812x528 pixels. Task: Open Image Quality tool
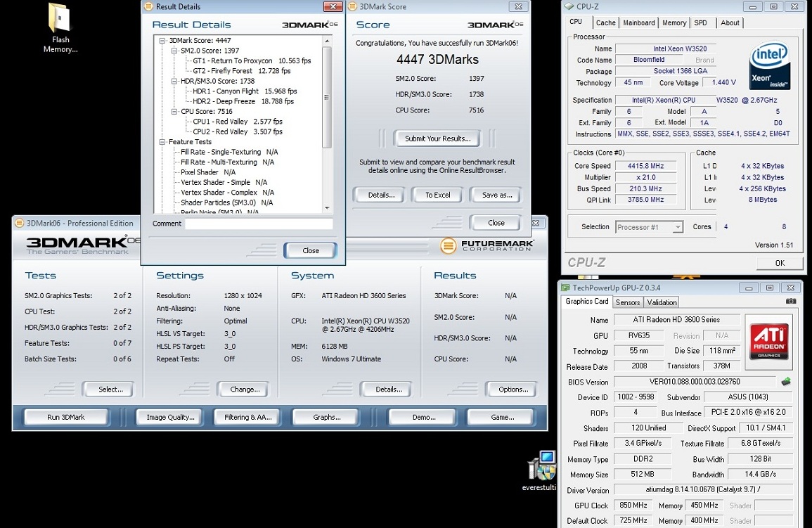170,417
